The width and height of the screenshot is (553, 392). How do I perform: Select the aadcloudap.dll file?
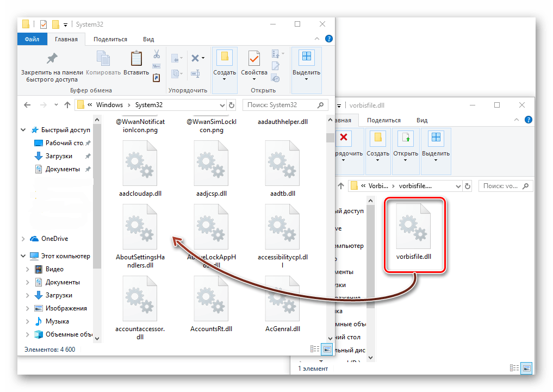pos(139,168)
